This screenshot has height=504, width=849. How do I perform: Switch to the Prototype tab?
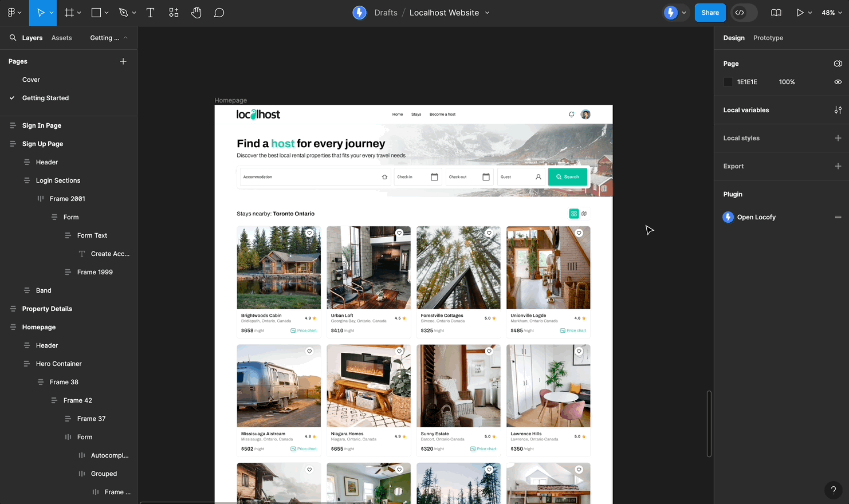click(768, 38)
